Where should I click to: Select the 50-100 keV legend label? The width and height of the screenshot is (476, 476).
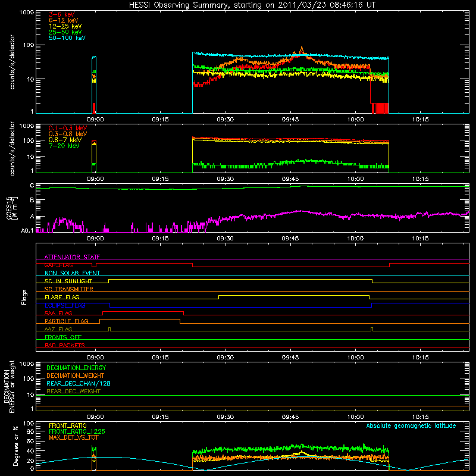click(x=67, y=38)
